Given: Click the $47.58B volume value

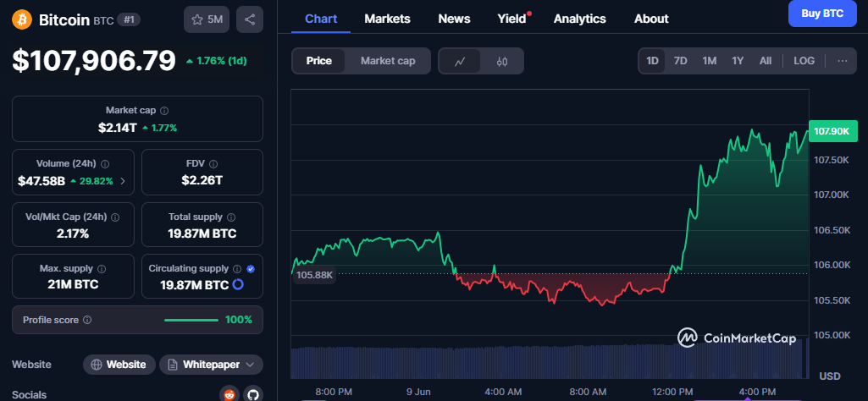Looking at the screenshot, I should (x=41, y=181).
